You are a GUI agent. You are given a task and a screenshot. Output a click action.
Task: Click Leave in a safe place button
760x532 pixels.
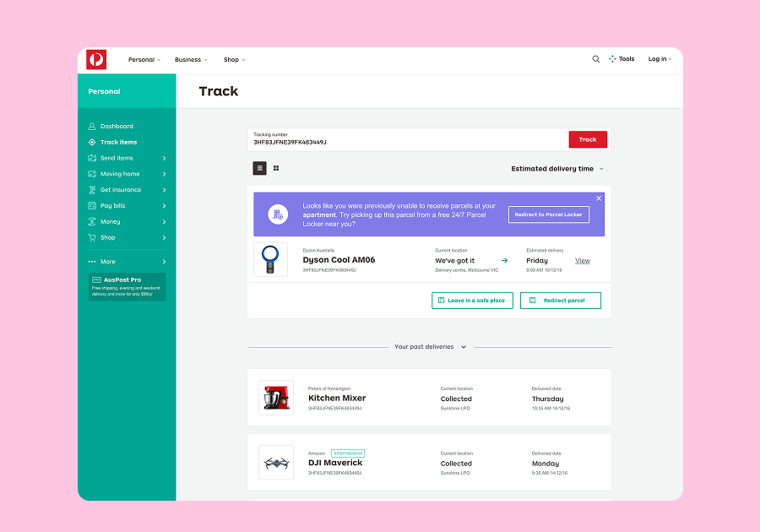click(472, 301)
